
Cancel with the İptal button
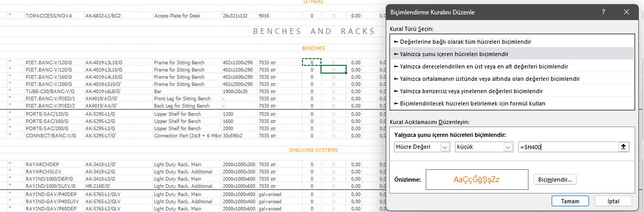[x=613, y=201]
